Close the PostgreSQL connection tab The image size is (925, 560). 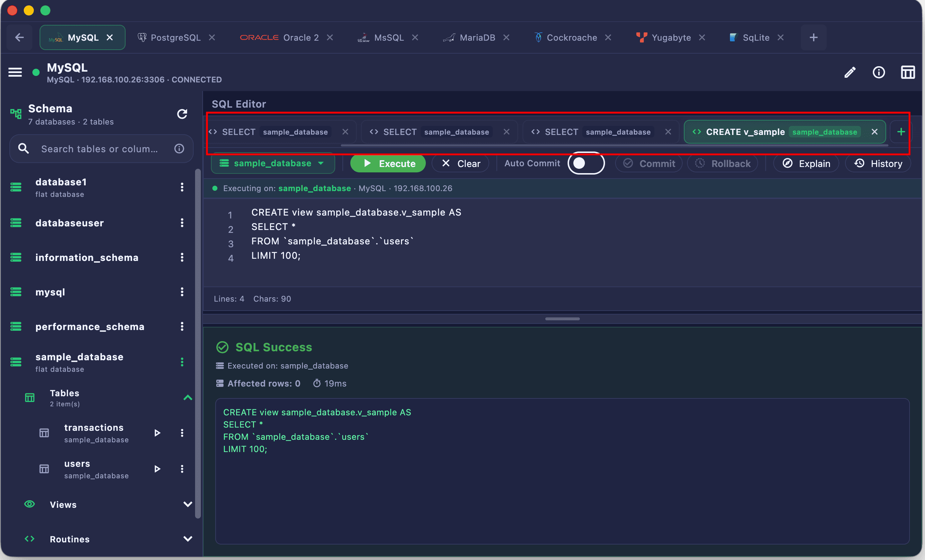(212, 37)
